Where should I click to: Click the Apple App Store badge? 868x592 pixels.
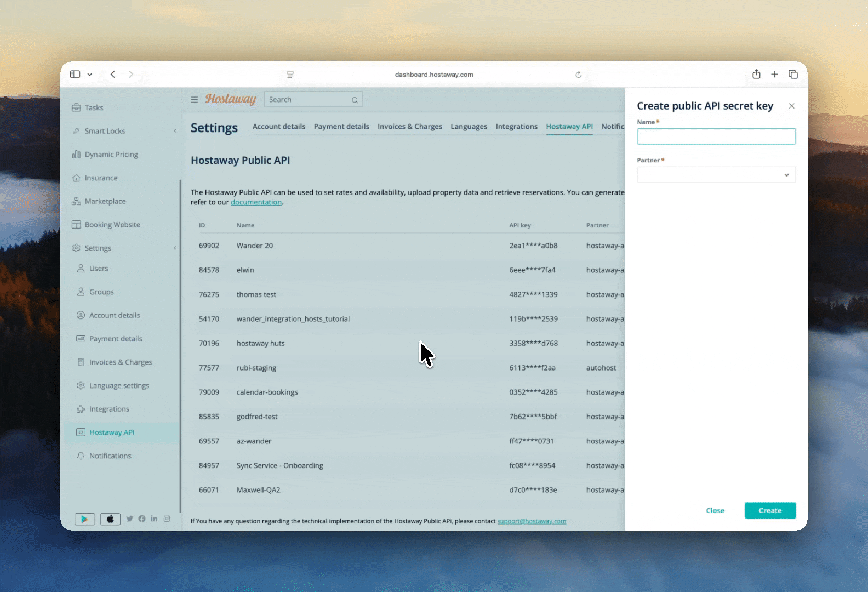(x=110, y=519)
